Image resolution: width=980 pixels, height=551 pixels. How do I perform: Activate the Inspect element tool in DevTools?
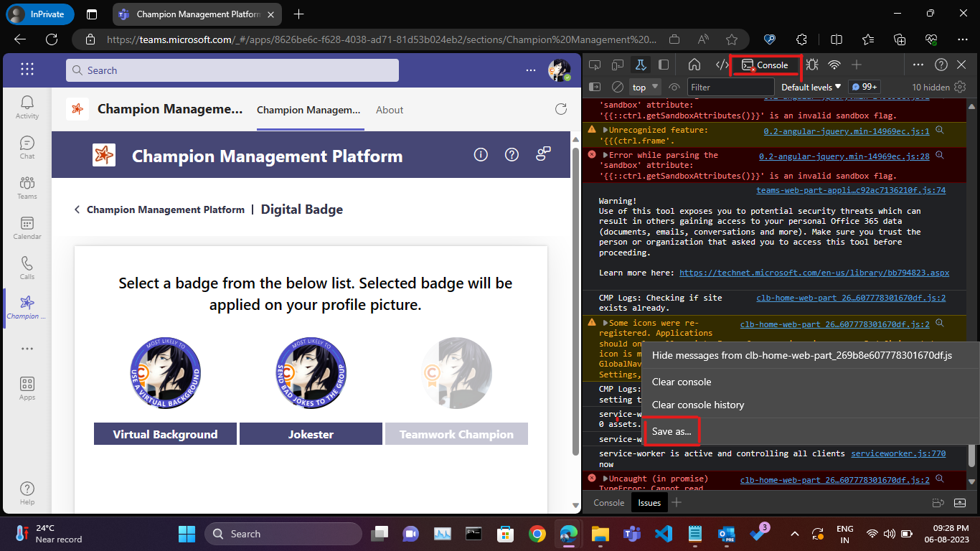(x=594, y=64)
